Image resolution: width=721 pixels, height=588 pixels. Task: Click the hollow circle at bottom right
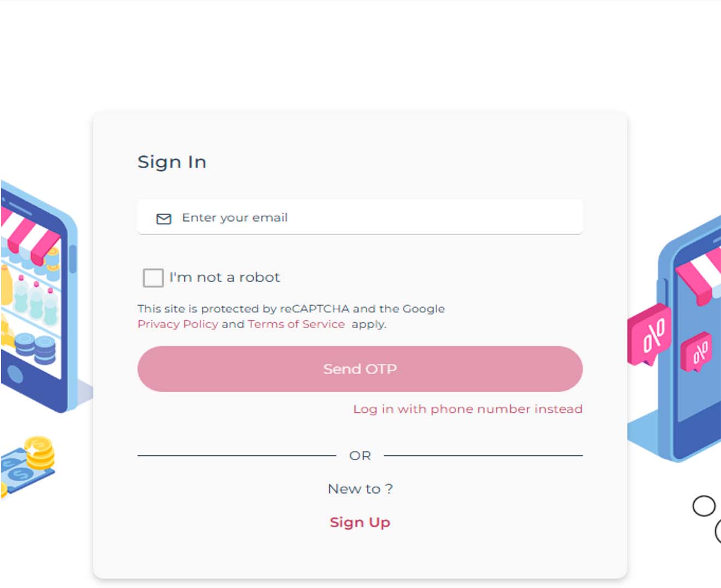(704, 506)
